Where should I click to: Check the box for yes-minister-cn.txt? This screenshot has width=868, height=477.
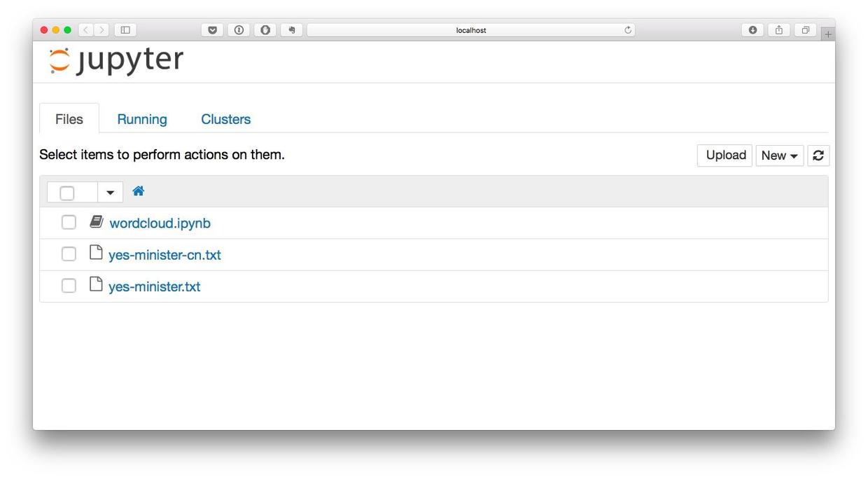(69, 254)
